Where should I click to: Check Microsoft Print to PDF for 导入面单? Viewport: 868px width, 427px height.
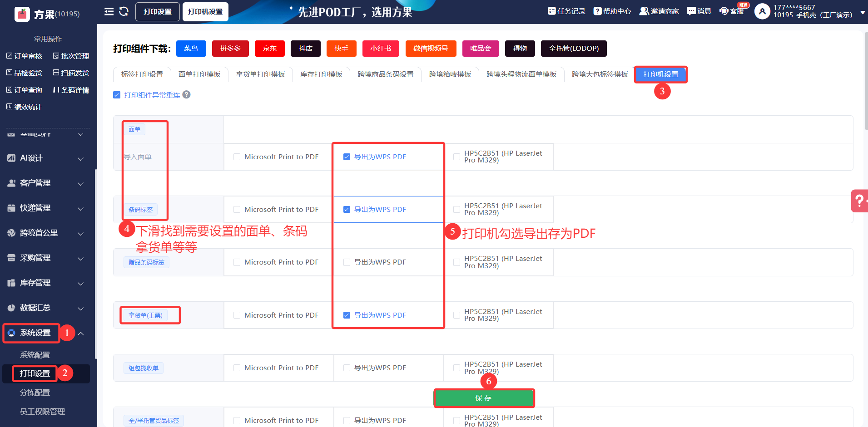coord(237,157)
